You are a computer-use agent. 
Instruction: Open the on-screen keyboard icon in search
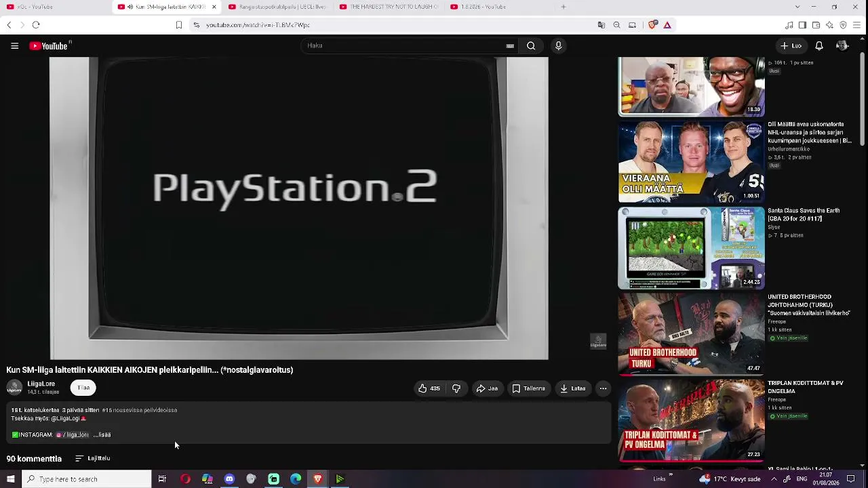pos(510,46)
